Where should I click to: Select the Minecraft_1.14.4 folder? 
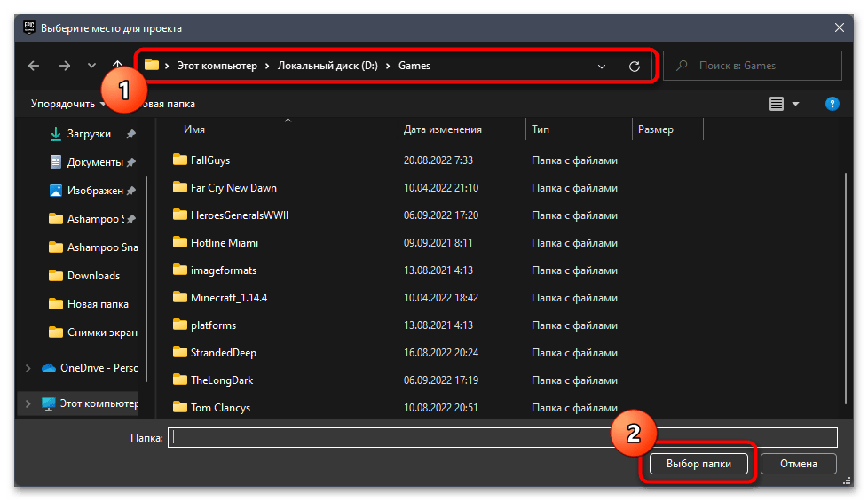(228, 298)
